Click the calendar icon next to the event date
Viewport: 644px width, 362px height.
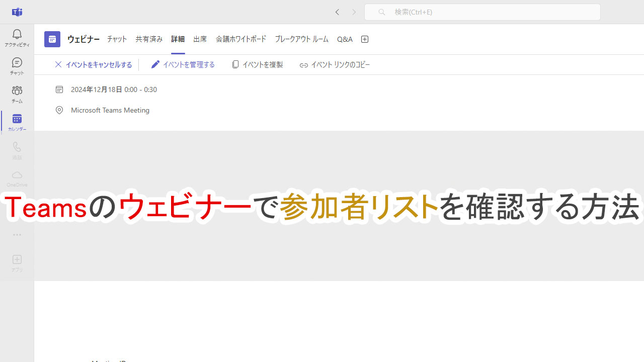(x=59, y=89)
